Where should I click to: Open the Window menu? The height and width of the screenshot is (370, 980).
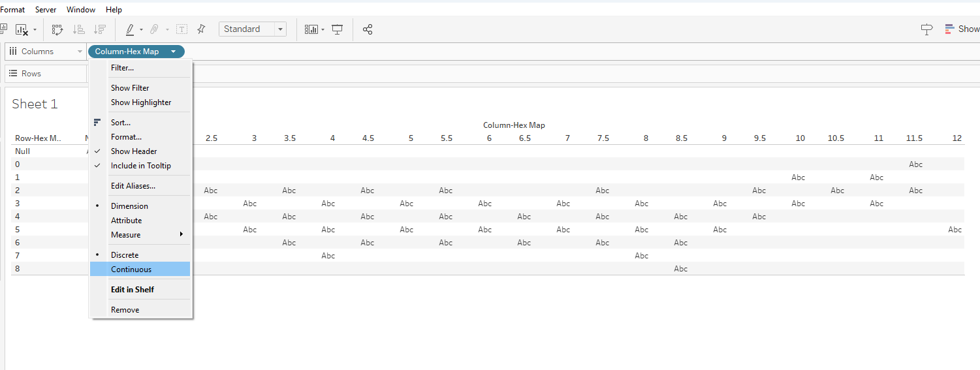coord(81,10)
